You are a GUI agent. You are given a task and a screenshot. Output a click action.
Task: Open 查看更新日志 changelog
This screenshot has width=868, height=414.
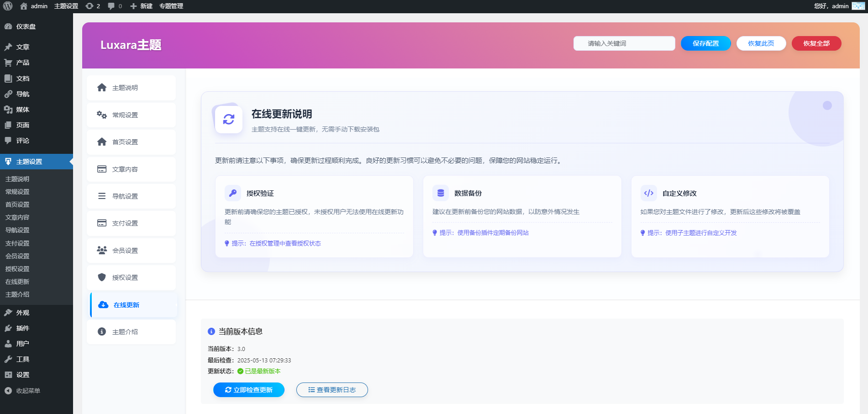click(332, 390)
